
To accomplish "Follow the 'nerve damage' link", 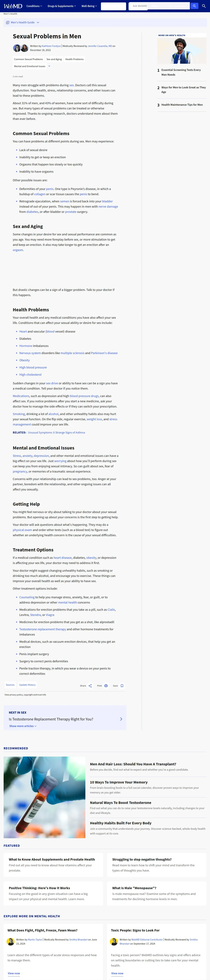I will 108,207.
